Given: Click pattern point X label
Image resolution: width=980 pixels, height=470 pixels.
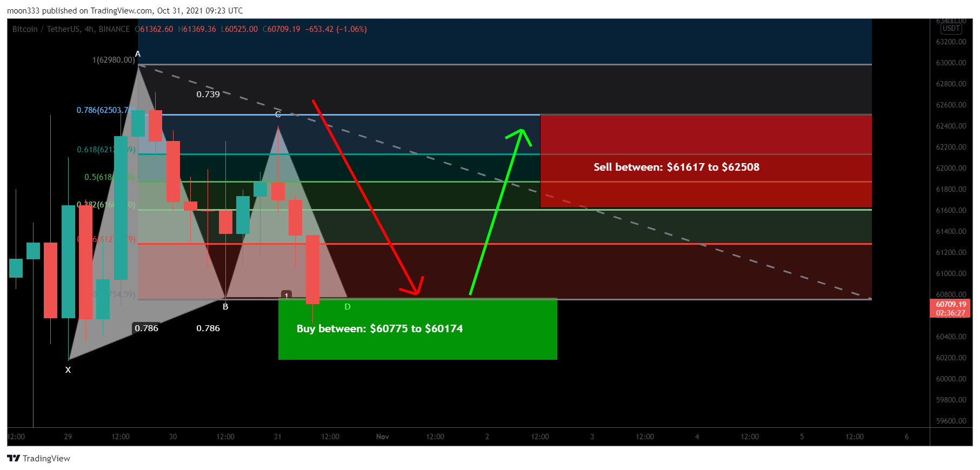Looking at the screenshot, I should click(x=68, y=370).
